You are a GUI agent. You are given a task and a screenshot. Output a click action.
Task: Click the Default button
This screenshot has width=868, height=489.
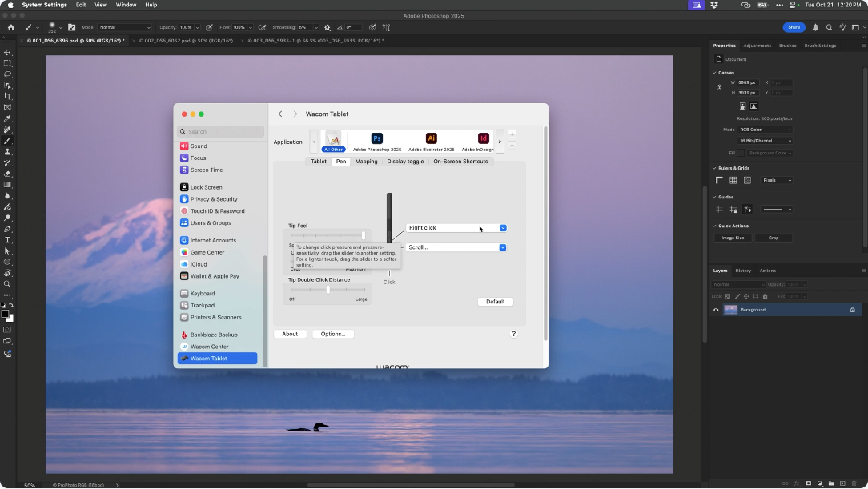495,302
